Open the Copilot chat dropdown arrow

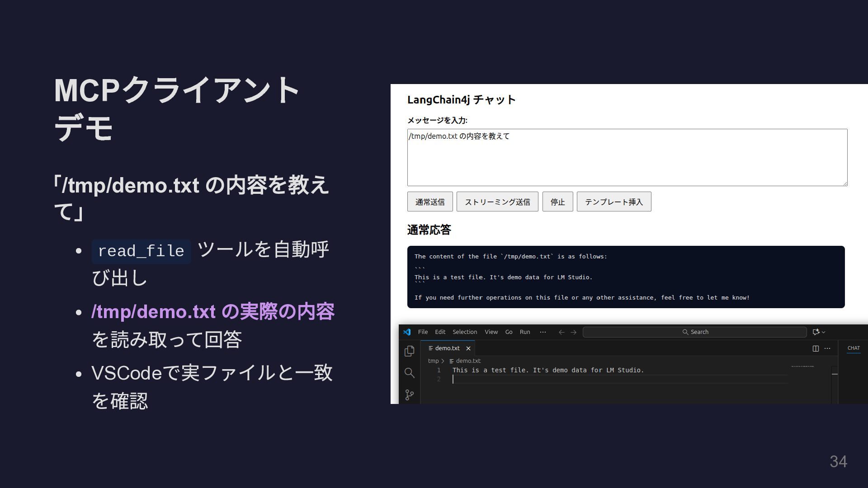coord(824,332)
